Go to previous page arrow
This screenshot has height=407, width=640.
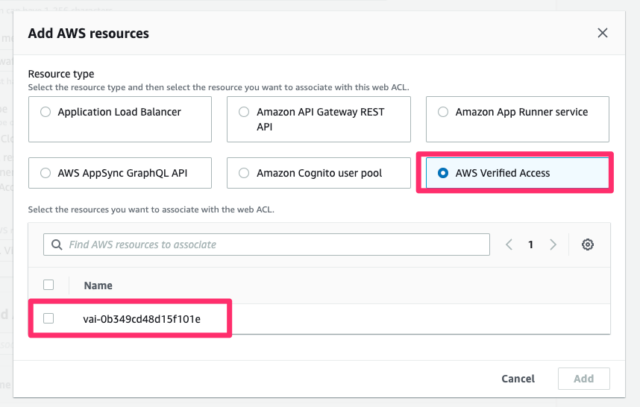(509, 245)
